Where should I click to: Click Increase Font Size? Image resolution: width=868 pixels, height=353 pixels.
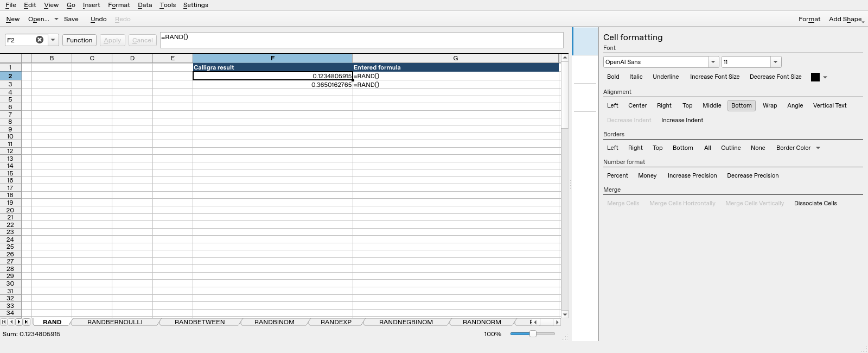(714, 77)
